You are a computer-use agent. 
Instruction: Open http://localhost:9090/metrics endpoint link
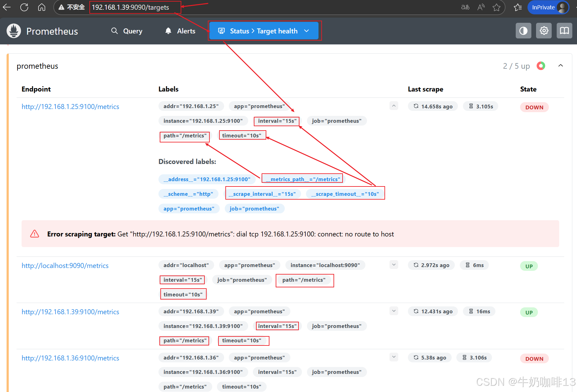click(65, 265)
